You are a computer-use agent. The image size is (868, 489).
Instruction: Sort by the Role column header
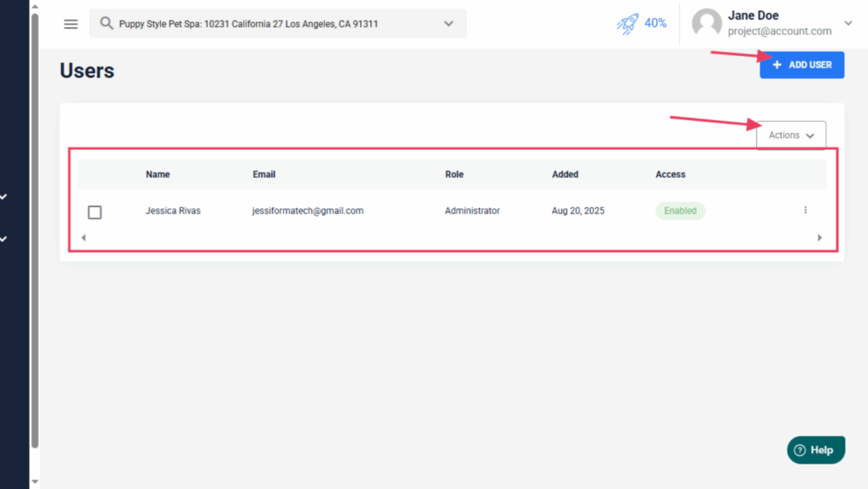454,175
